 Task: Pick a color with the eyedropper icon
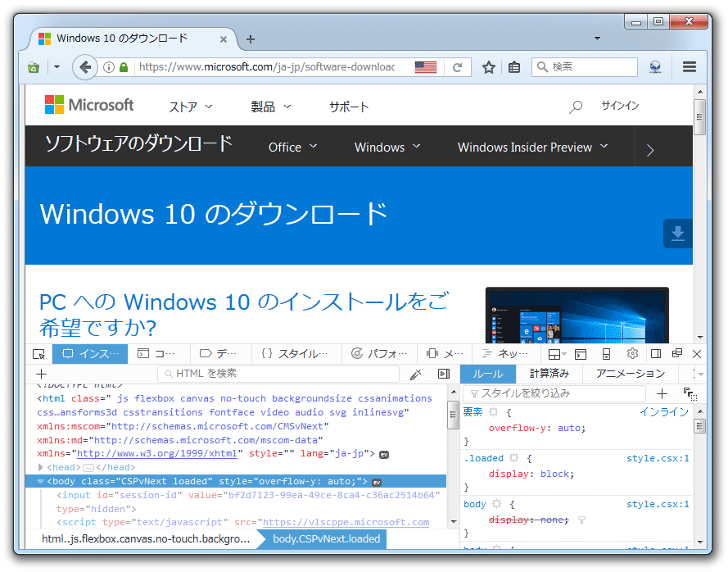[x=415, y=375]
